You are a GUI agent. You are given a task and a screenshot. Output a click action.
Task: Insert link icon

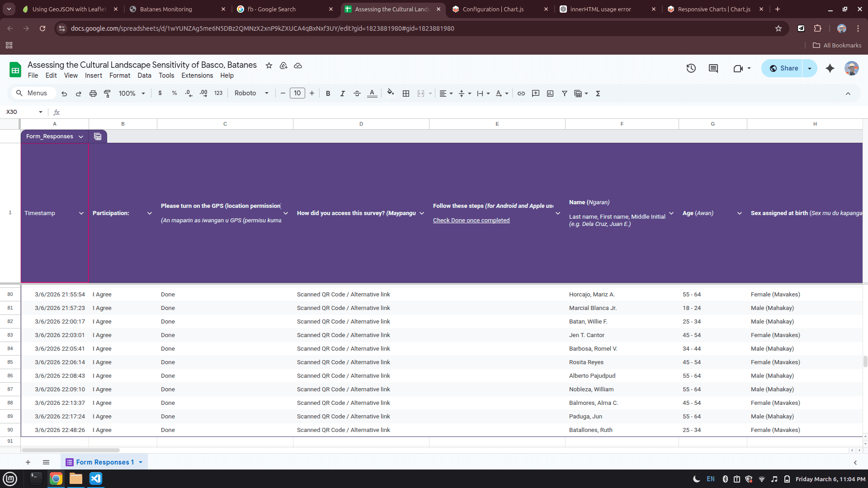tap(521, 94)
